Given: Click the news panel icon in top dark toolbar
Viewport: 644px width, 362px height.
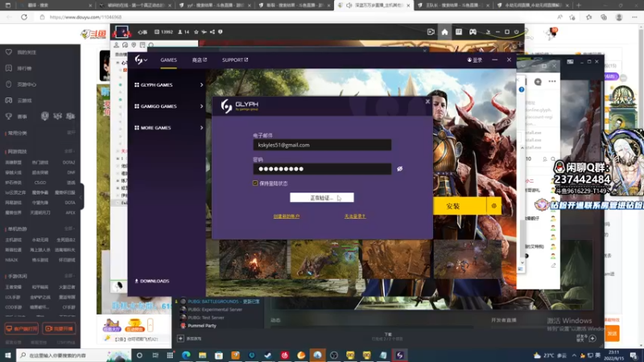Looking at the screenshot, I should pyautogui.click(x=458, y=32).
